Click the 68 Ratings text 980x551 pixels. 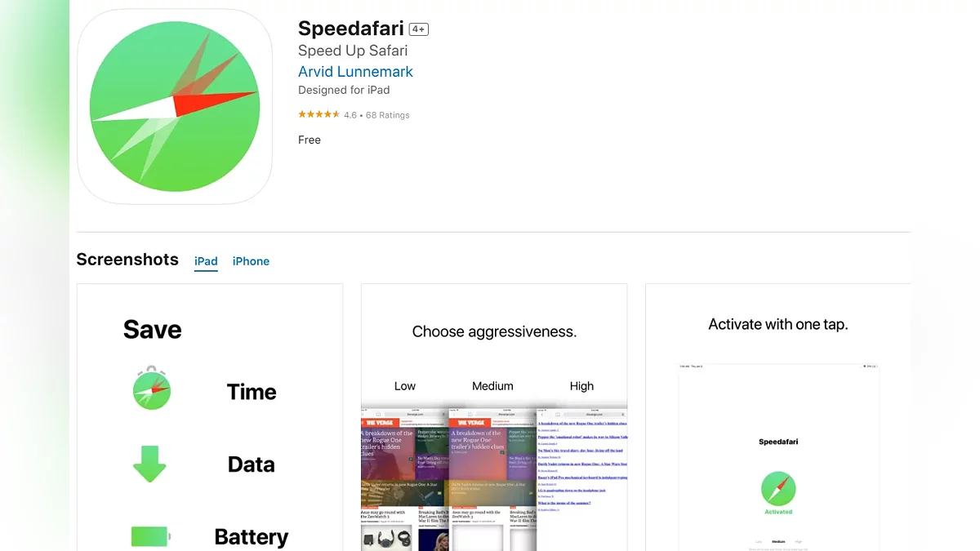[388, 115]
